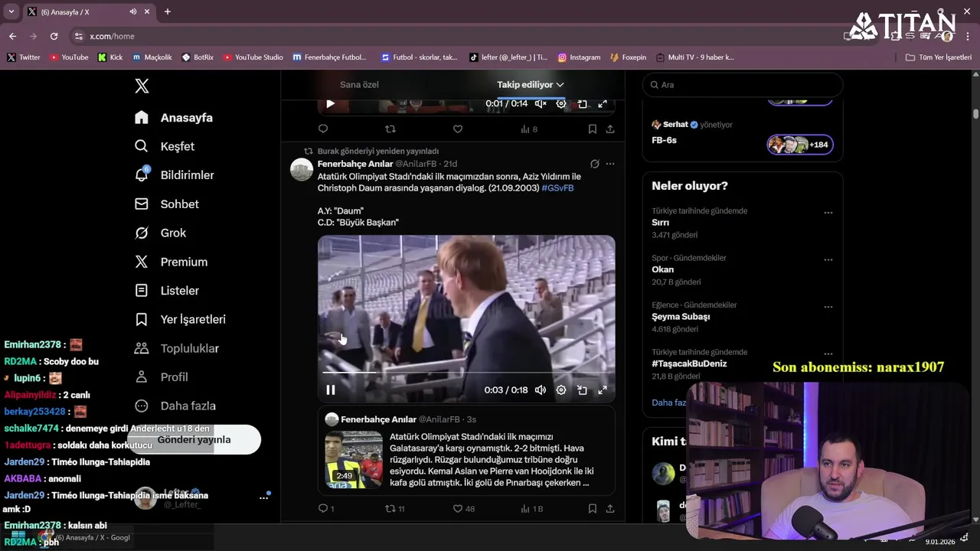Click the X logo in sidebar
Image resolution: width=980 pixels, height=551 pixels.
142,86
